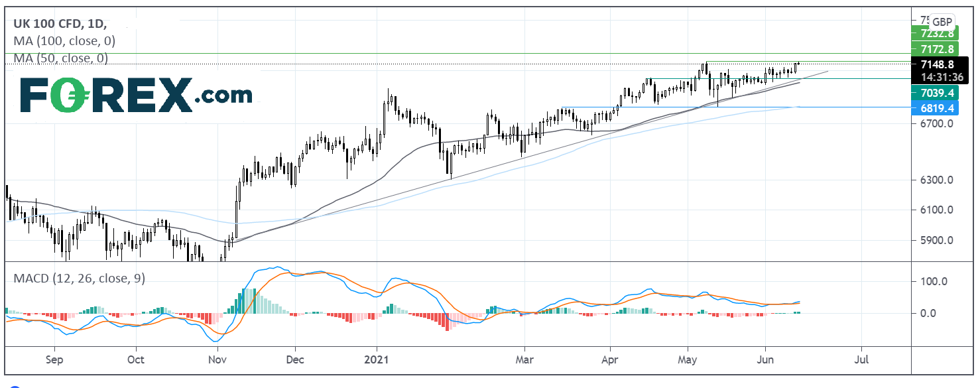Select the MA (50, close, 0) indicator legend

click(61, 58)
